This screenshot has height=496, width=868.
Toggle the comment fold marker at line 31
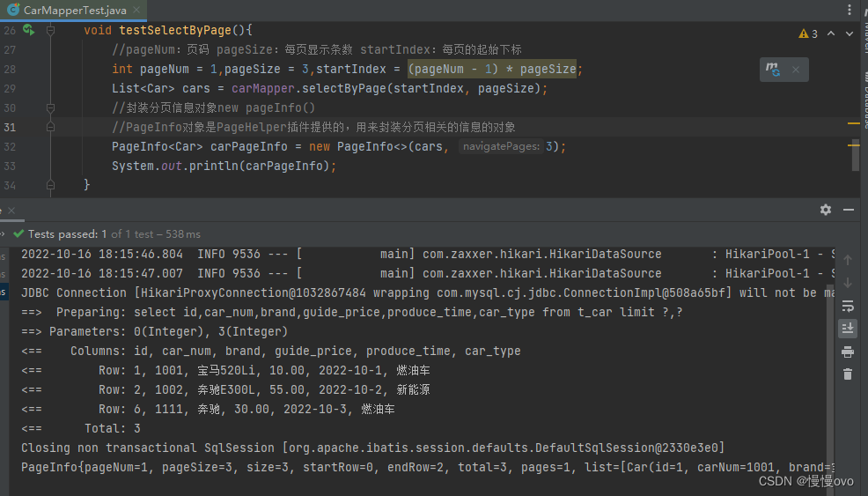pyautogui.click(x=50, y=128)
